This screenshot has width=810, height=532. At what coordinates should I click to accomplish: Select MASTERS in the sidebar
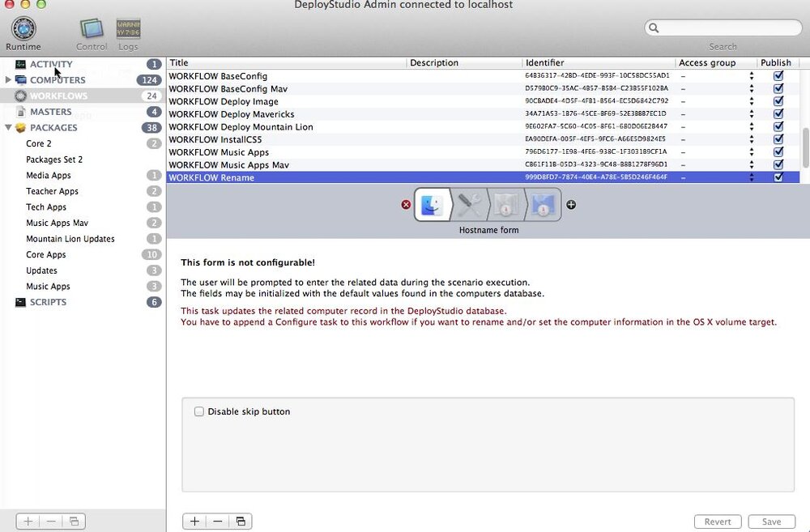pos(50,112)
